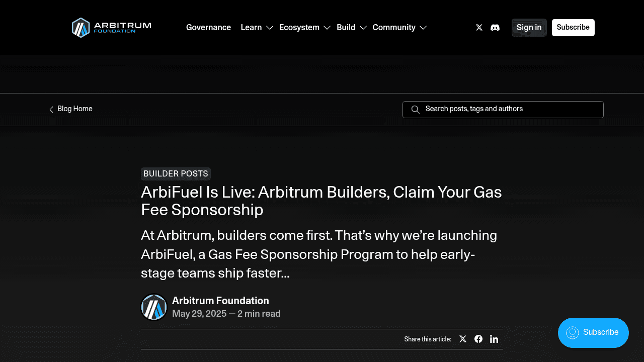Share the article on Facebook
This screenshot has width=644, height=362.
coord(478,339)
